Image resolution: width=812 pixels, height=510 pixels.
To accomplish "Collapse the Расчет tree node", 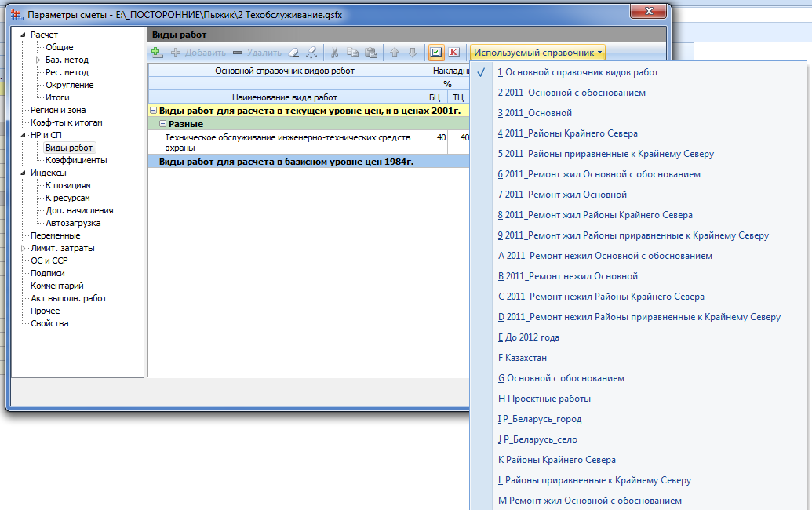I will pyautogui.click(x=23, y=35).
